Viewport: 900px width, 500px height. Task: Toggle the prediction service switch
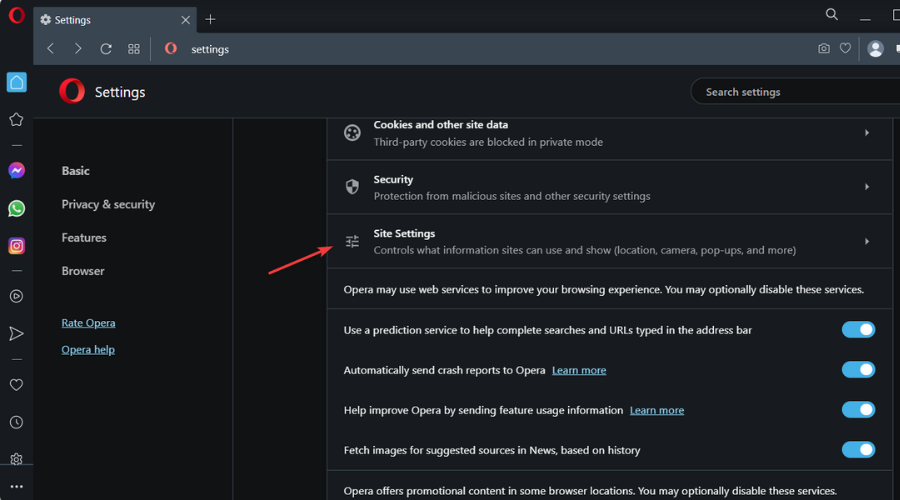(858, 330)
